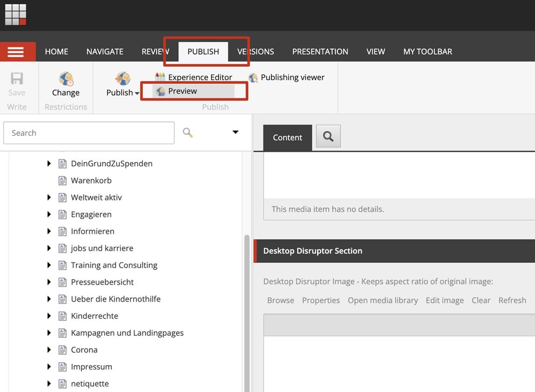Screen dimensions: 535x392
Task: Open the search options dropdown arrow
Action: point(235,133)
